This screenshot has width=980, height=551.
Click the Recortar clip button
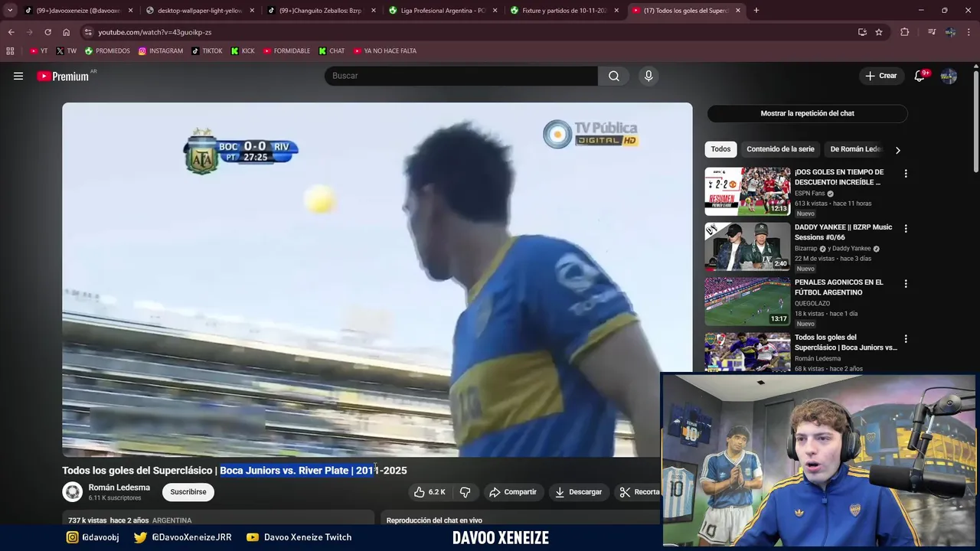click(639, 492)
